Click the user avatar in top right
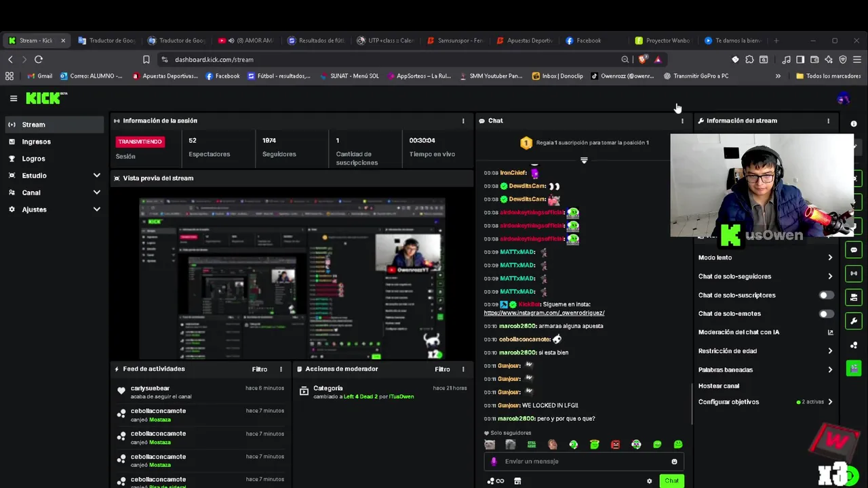The height and width of the screenshot is (488, 868). coord(844,98)
